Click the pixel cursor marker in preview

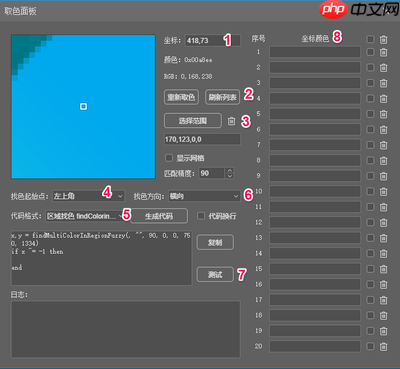point(83,106)
